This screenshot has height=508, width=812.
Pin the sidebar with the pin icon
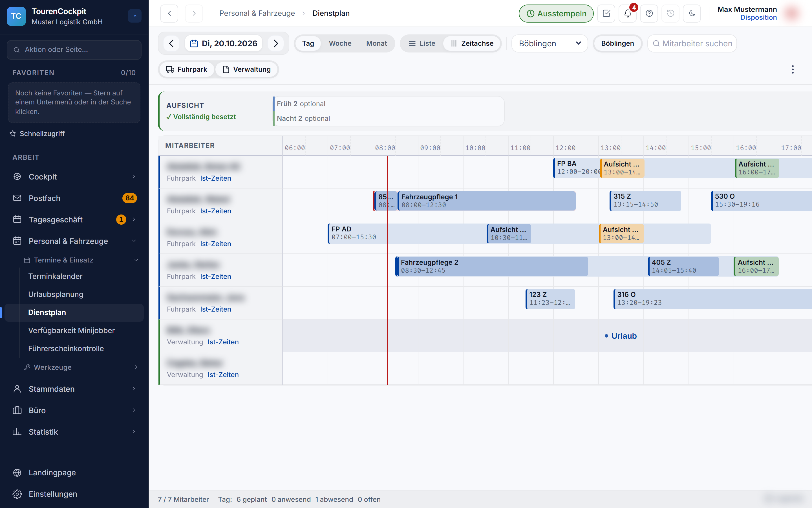[x=134, y=16]
